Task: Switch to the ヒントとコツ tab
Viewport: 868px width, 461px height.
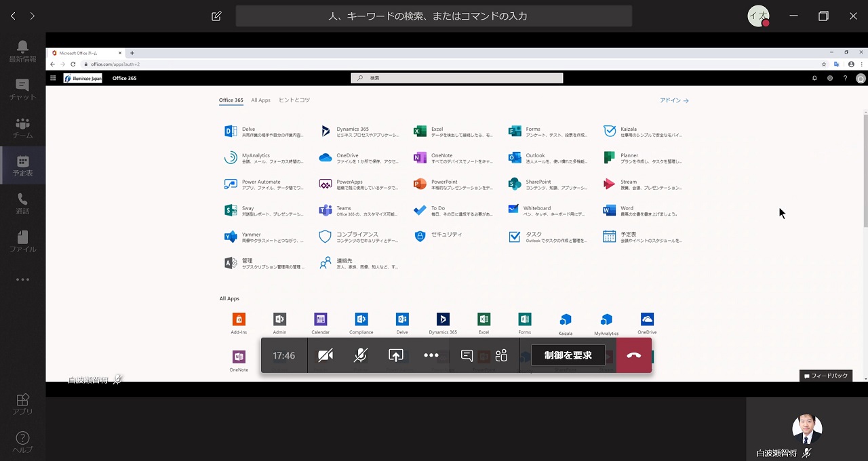Action: pos(294,100)
